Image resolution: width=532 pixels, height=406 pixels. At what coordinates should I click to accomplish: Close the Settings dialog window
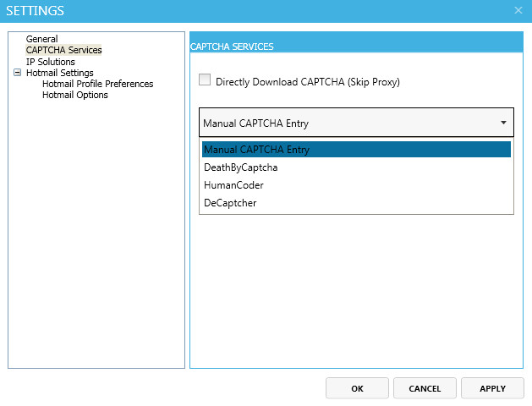pos(518,10)
